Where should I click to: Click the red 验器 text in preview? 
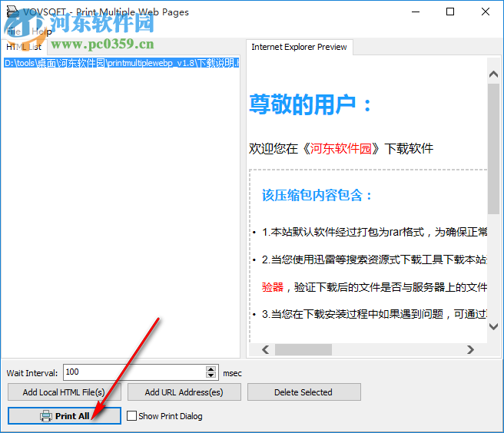click(x=273, y=287)
